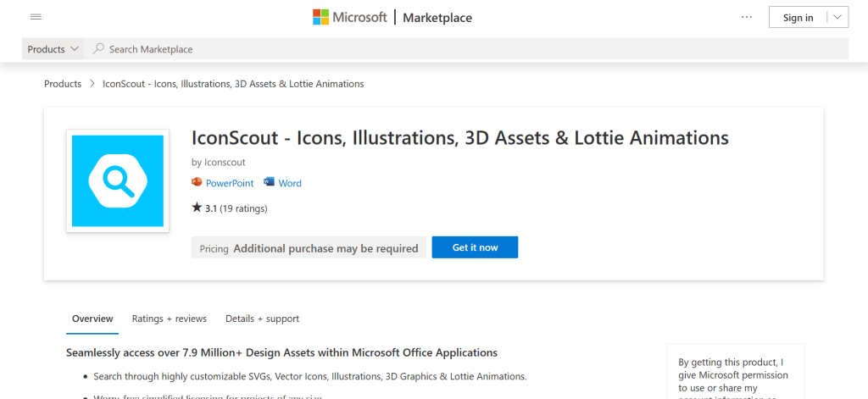Go to Products in the breadcrumb

63,84
